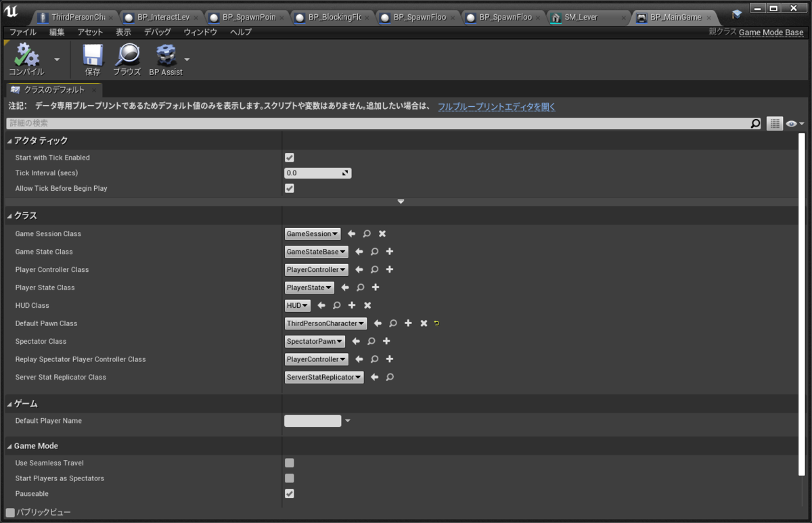Clear the HUD Class value
The width and height of the screenshot is (812, 523).
(x=367, y=305)
